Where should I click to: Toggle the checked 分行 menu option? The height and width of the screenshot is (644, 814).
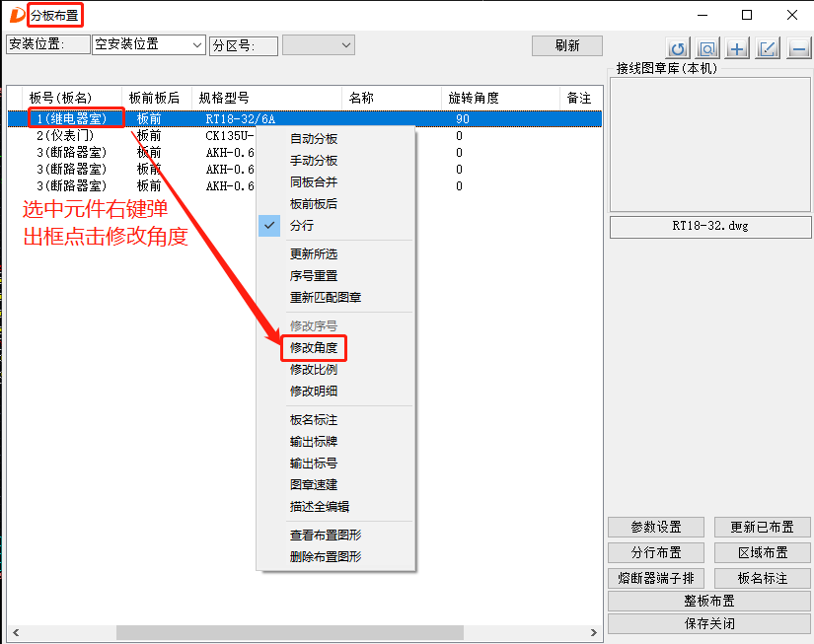coord(335,226)
